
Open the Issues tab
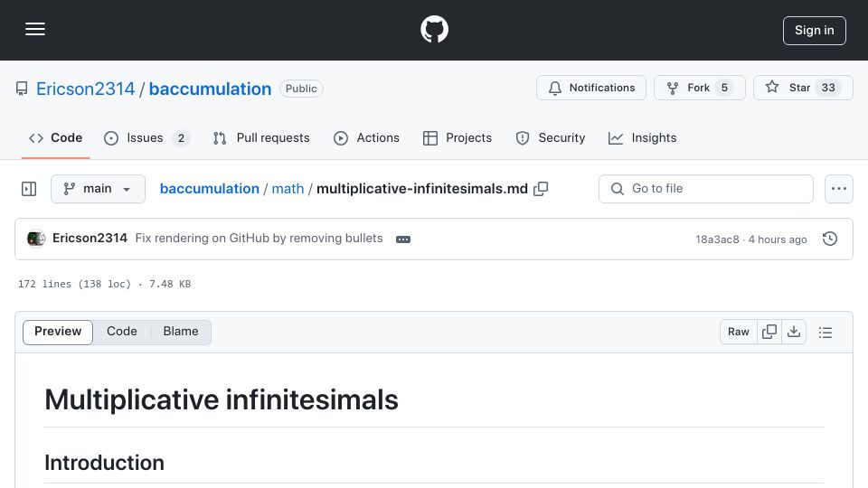coord(146,137)
